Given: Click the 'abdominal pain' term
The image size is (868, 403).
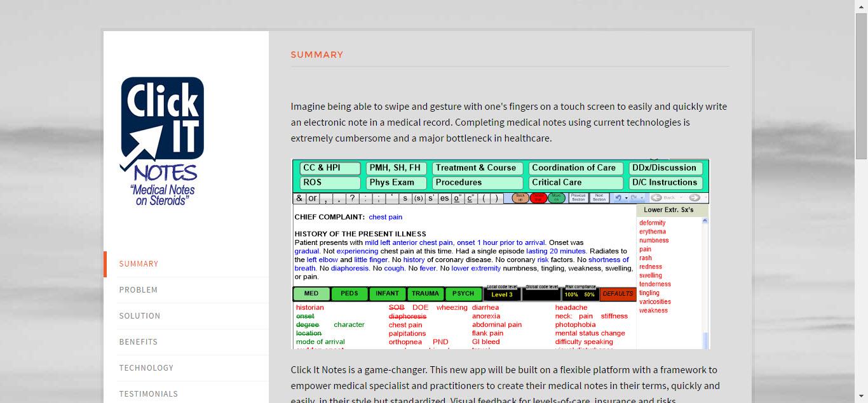Looking at the screenshot, I should click(x=497, y=325).
